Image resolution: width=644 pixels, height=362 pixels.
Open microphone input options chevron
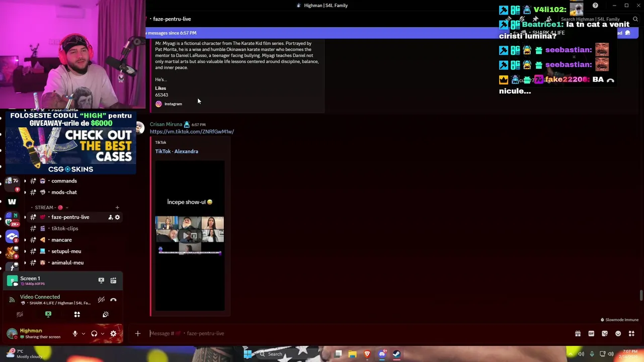tap(84, 333)
